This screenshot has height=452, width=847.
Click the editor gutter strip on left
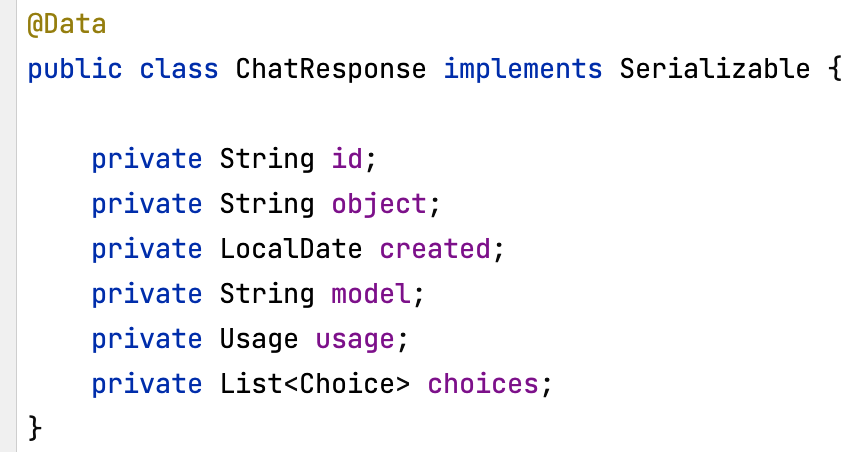[8, 226]
